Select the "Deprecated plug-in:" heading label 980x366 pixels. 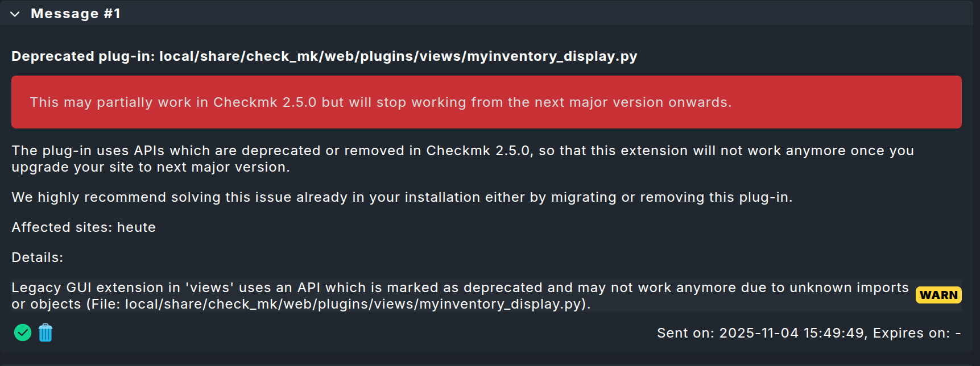[x=83, y=56]
